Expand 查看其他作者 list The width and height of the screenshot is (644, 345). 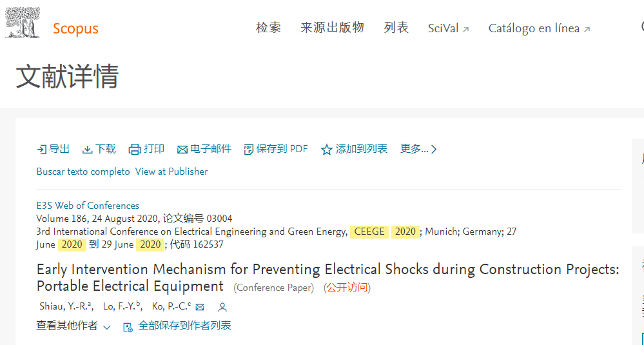point(73,326)
